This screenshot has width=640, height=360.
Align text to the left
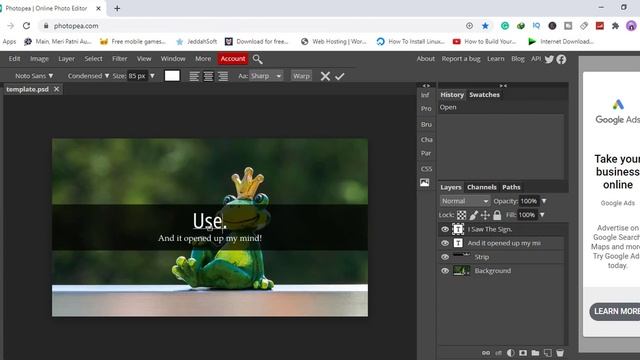pyautogui.click(x=194, y=76)
